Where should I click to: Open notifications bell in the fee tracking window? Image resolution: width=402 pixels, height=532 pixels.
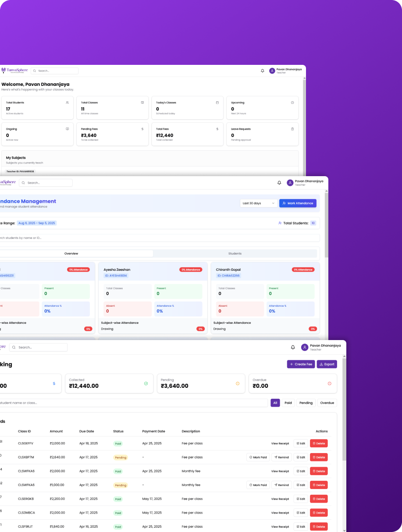pyautogui.click(x=293, y=348)
